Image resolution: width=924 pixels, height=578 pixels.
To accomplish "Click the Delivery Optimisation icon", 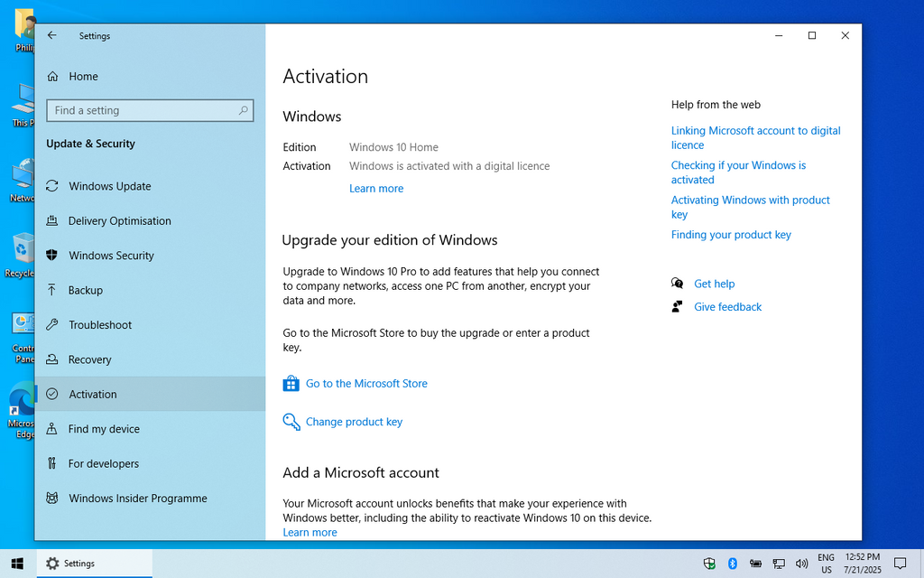I will pyautogui.click(x=51, y=220).
